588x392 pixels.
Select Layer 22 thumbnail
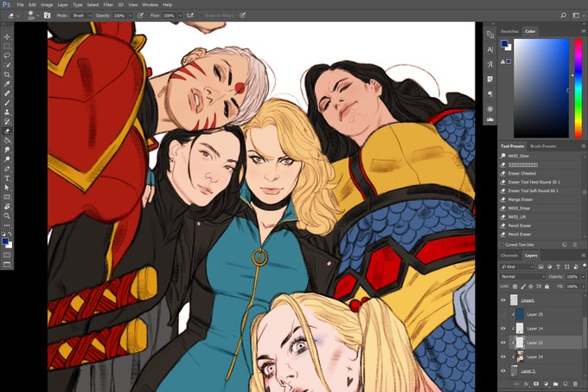(520, 343)
